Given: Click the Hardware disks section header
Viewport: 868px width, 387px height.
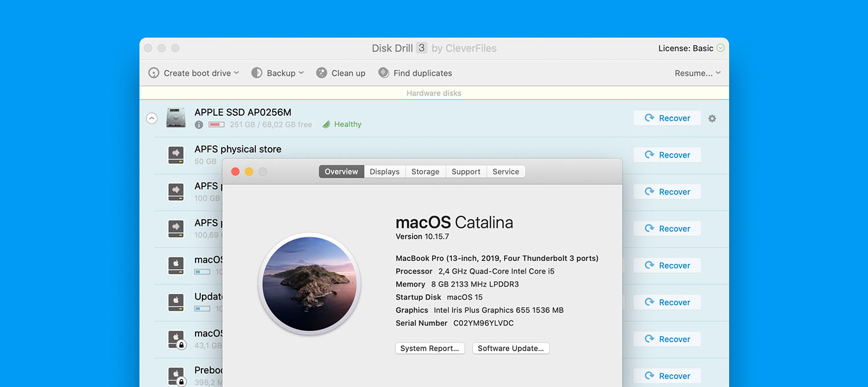Looking at the screenshot, I should 434,93.
